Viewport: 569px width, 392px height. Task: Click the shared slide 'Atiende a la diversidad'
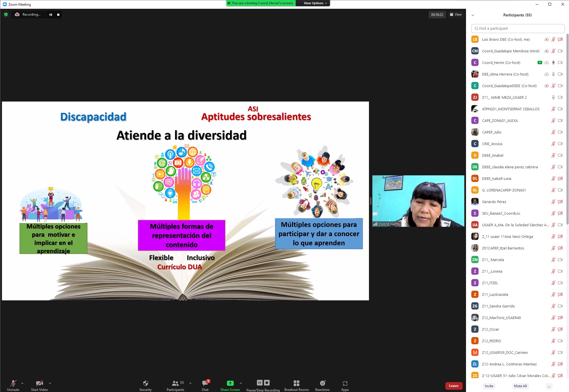[x=185, y=201]
